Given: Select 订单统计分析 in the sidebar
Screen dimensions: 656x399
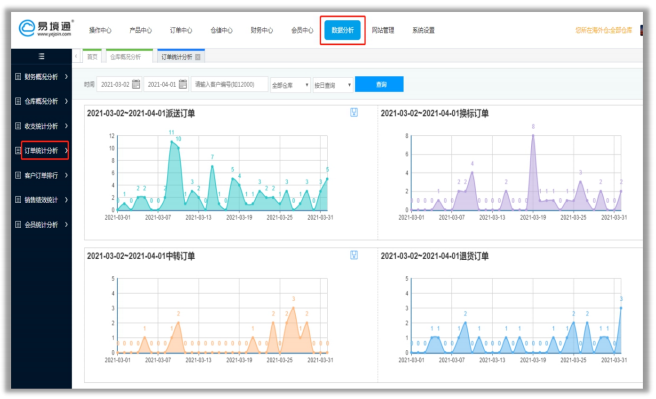Looking at the screenshot, I should 41,151.
